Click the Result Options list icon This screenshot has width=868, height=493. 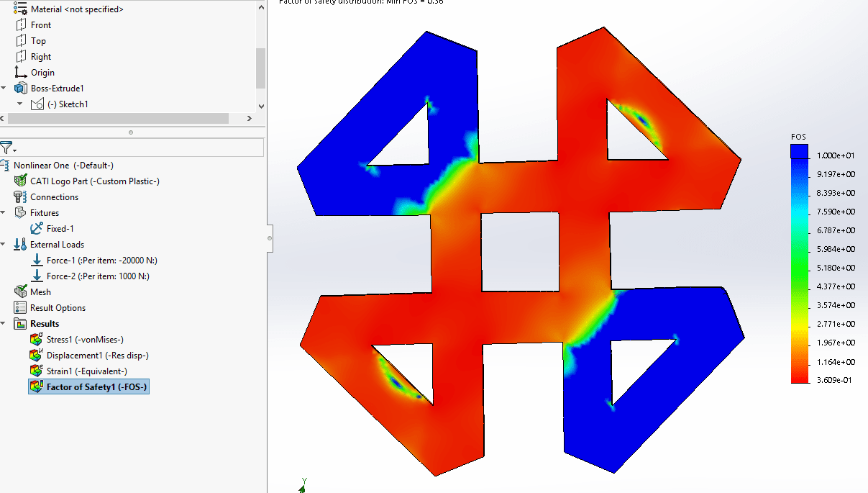pos(20,307)
